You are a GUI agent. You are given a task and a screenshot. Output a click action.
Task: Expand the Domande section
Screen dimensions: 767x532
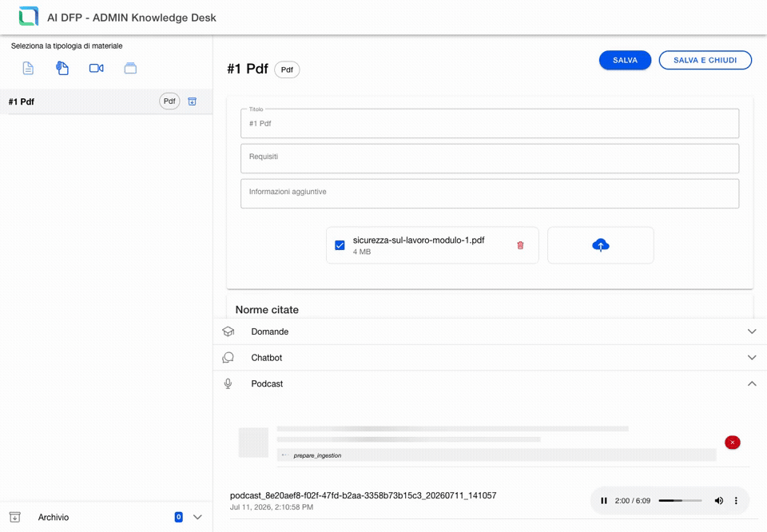coord(490,332)
